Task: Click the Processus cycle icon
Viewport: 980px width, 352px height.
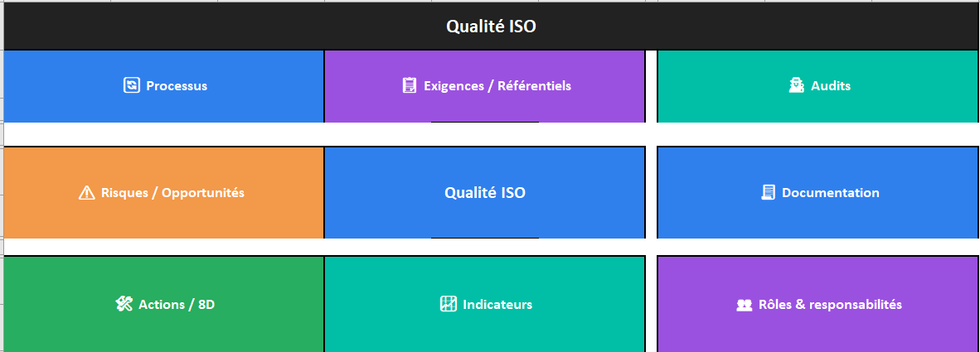Action: pyautogui.click(x=131, y=85)
